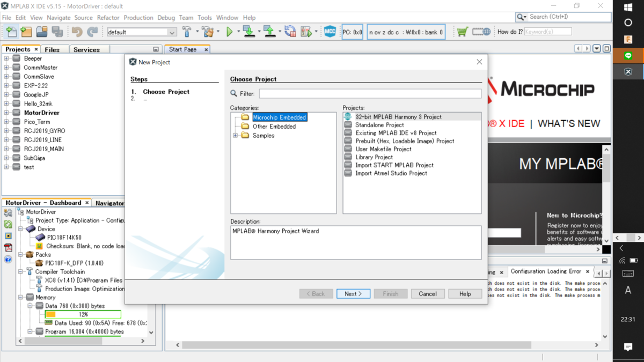This screenshot has height=362, width=644.
Task: Click the Cancel button in dialog
Action: (428, 294)
